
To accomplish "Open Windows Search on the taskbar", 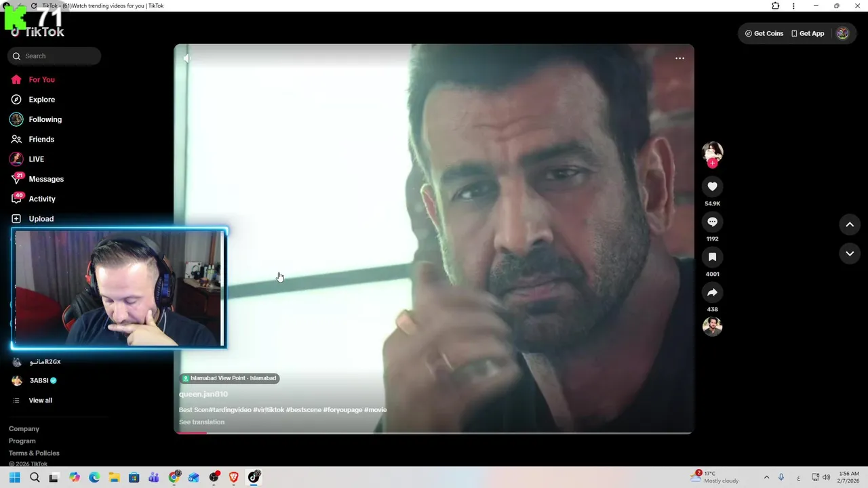I will 35,477.
